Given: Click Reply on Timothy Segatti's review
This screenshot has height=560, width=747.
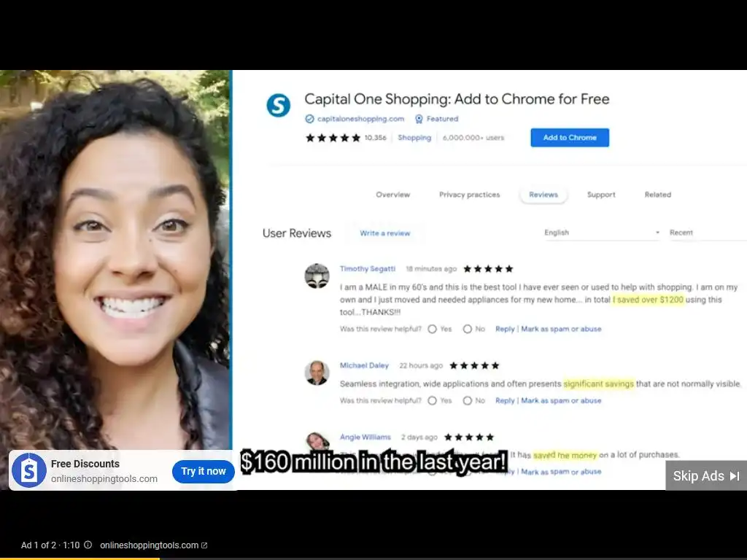Looking at the screenshot, I should coord(505,329).
